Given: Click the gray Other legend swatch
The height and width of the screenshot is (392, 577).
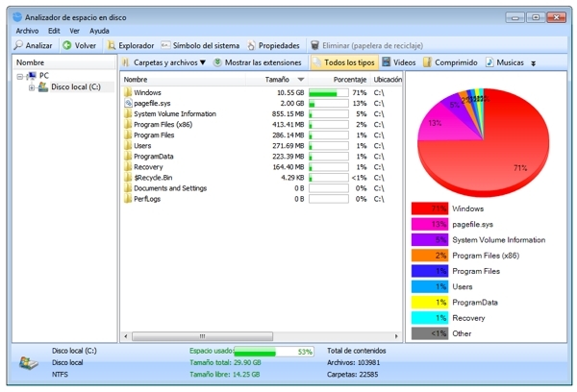Looking at the screenshot, I should coord(430,333).
